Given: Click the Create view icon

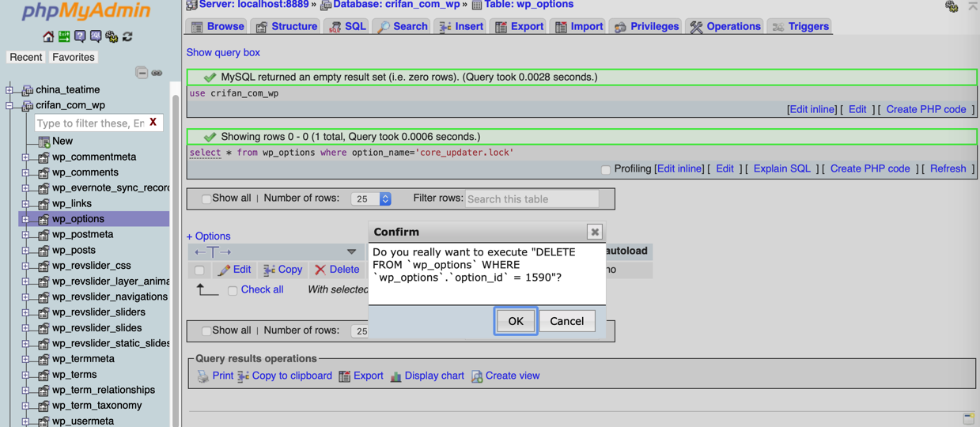Looking at the screenshot, I should pos(477,376).
